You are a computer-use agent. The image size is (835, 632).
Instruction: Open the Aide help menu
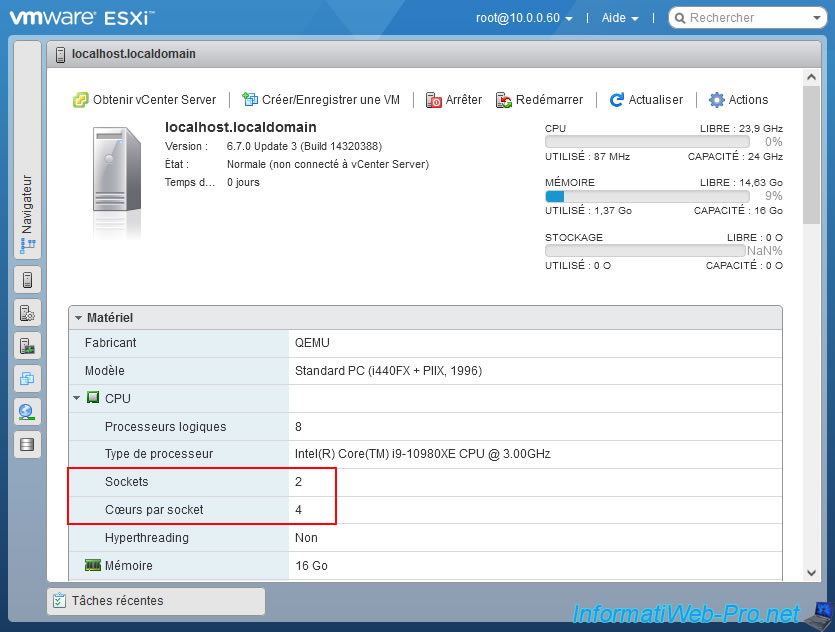point(620,18)
